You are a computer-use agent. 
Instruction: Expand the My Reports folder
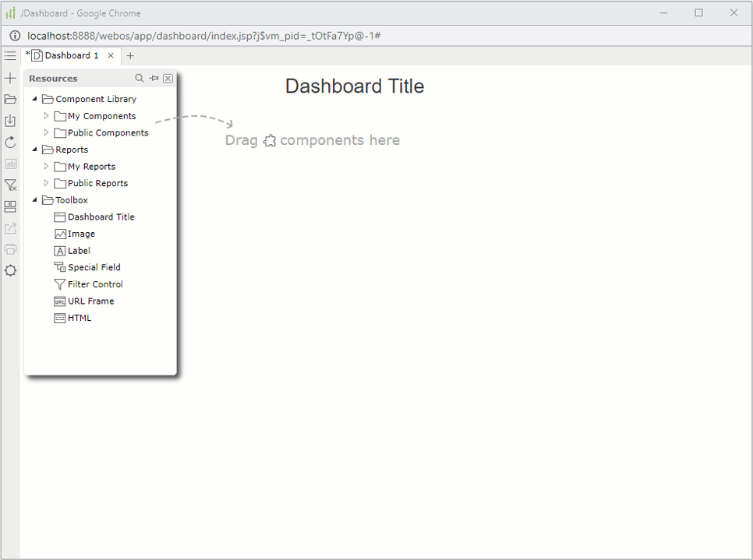coord(45,166)
